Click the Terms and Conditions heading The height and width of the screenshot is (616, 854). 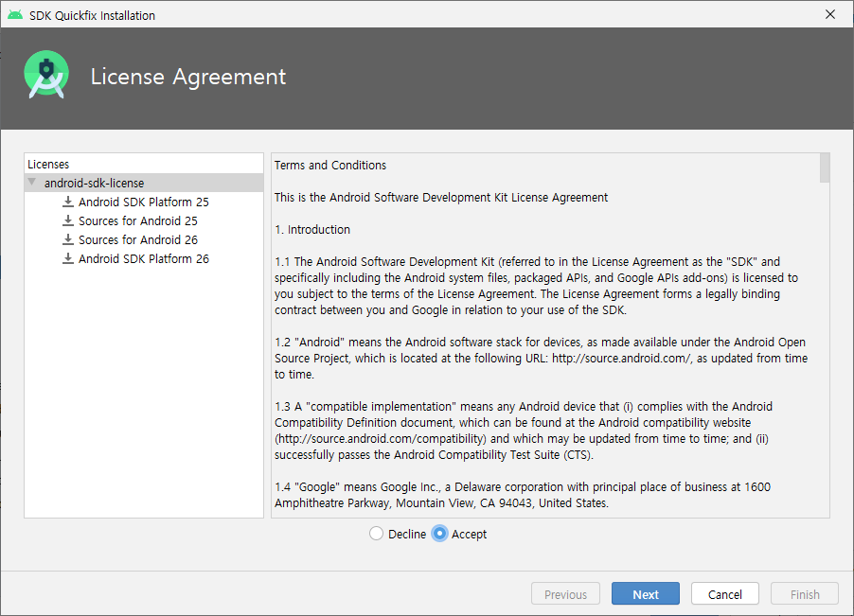tap(330, 166)
